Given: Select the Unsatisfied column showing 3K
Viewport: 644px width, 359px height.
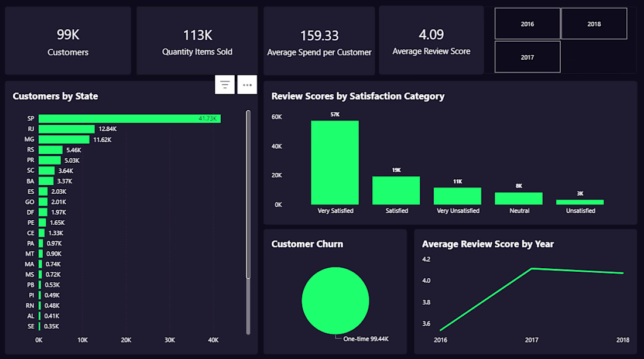Looking at the screenshot, I should [x=580, y=202].
